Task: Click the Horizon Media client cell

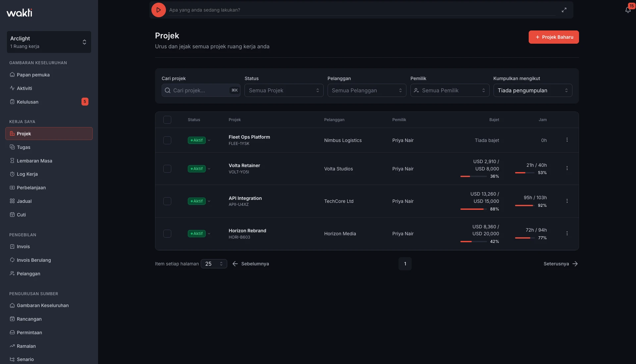Action: [340, 234]
